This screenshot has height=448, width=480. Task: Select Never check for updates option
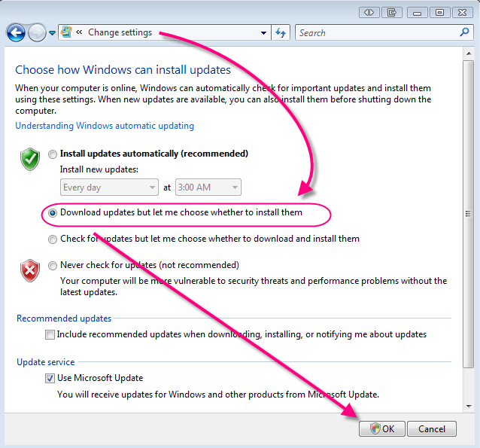pyautogui.click(x=52, y=266)
